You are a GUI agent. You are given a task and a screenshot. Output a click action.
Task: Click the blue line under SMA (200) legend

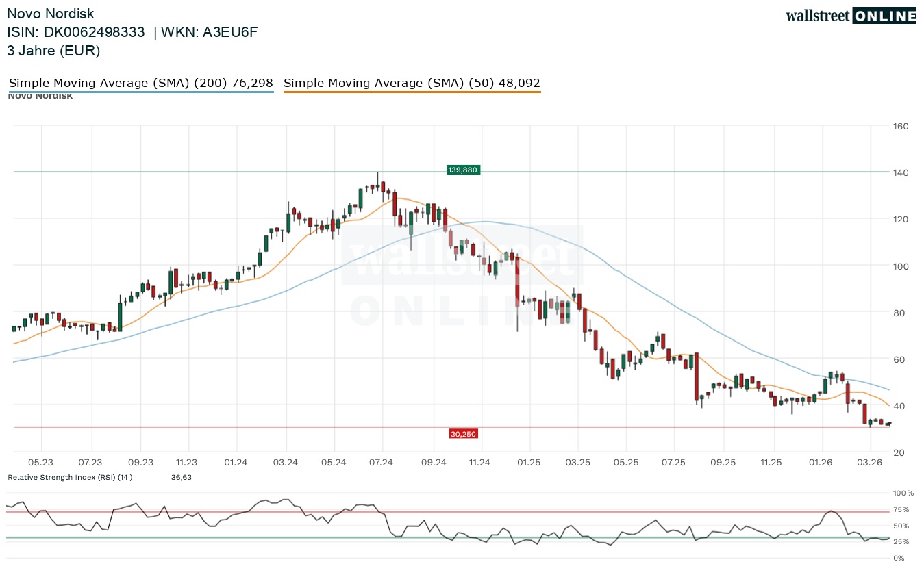[140, 92]
